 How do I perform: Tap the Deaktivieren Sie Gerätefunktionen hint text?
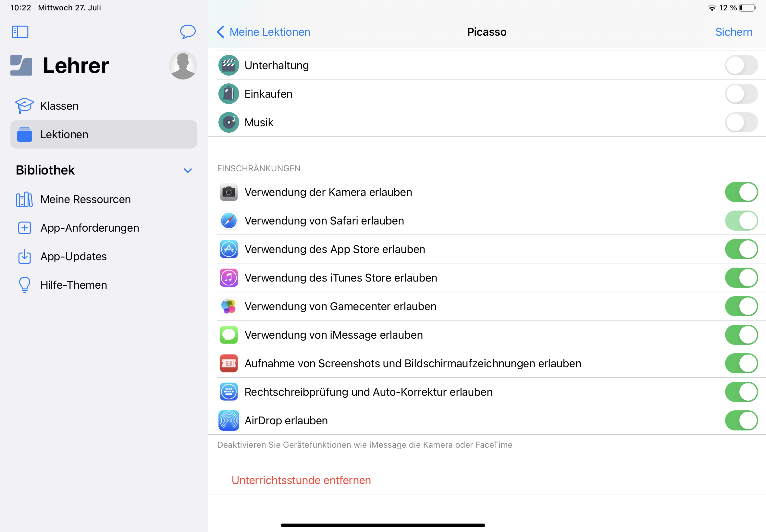[365, 445]
